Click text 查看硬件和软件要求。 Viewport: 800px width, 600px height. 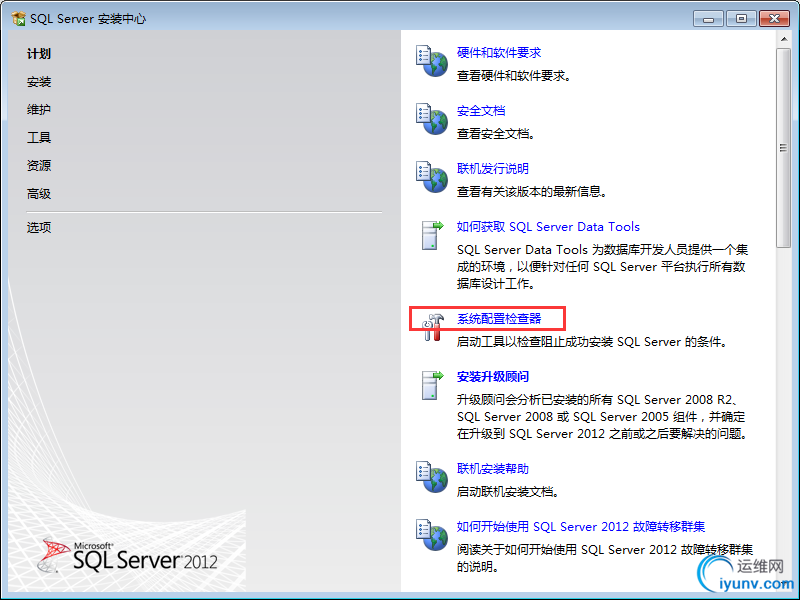(x=514, y=76)
